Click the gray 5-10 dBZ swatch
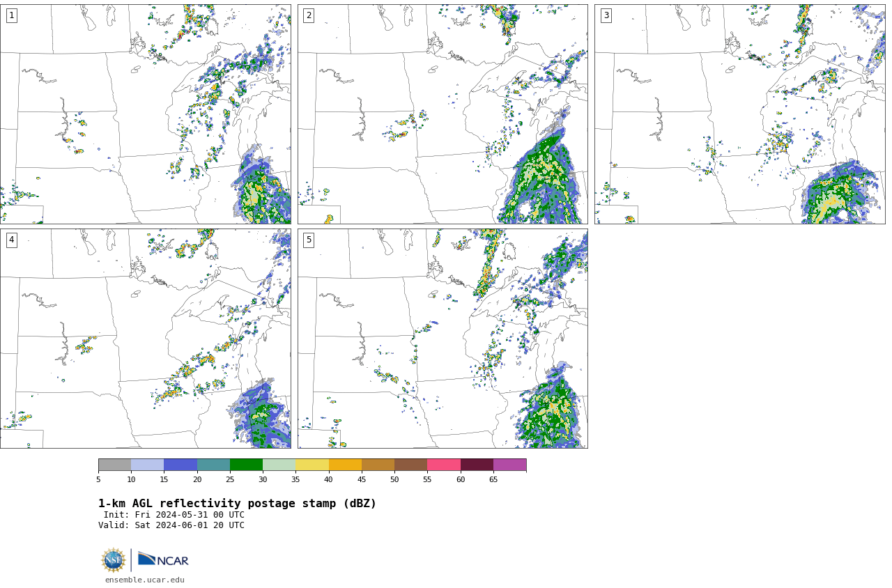The image size is (892, 588). point(114,465)
